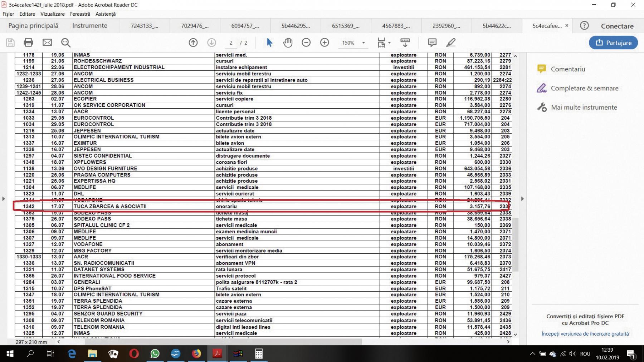
Task: Select the highlight pen tool
Action: pos(451,43)
